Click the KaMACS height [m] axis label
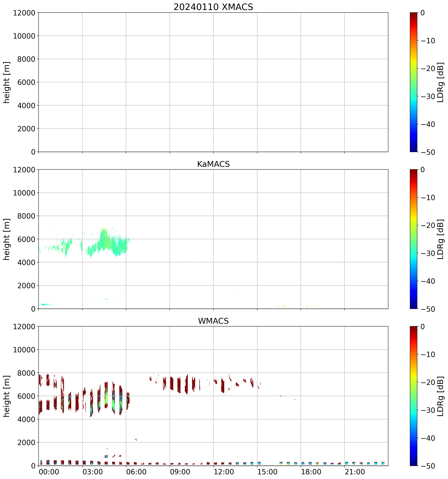448x479 pixels. pos(7,239)
